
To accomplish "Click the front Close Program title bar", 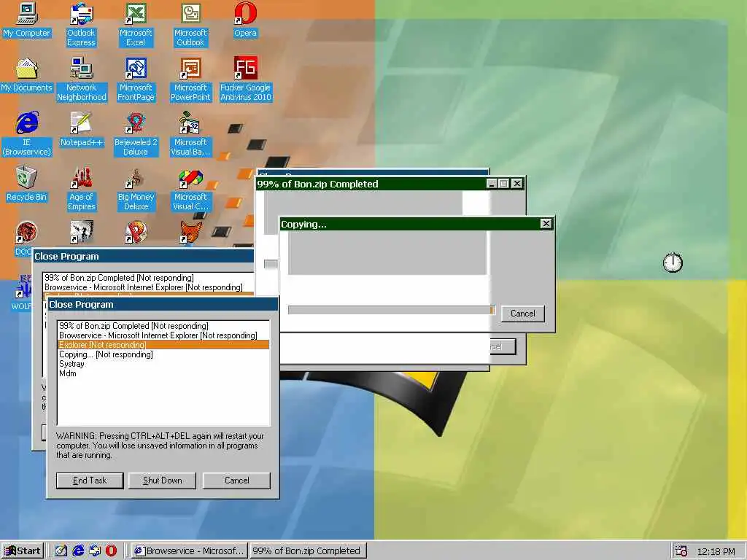I will [163, 304].
